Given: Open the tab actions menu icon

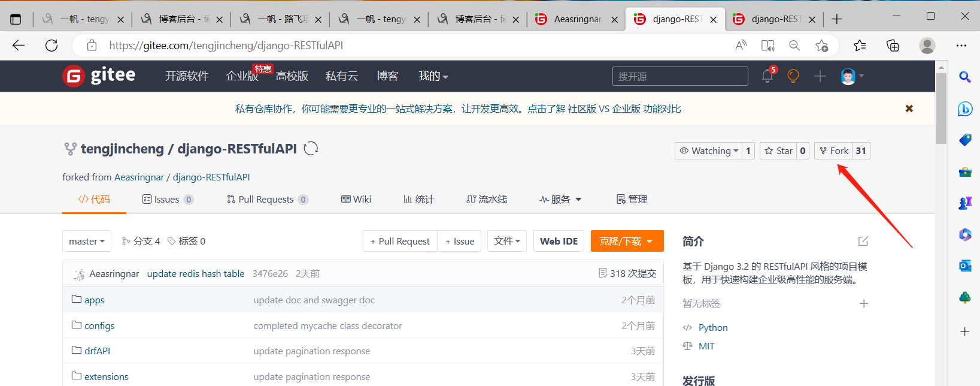Looking at the screenshot, I should [16, 19].
